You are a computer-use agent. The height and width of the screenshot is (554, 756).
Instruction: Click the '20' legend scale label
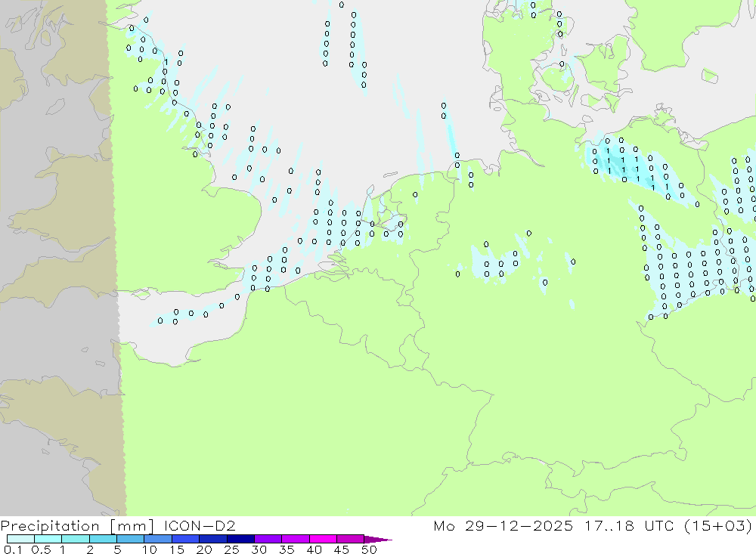(x=204, y=549)
